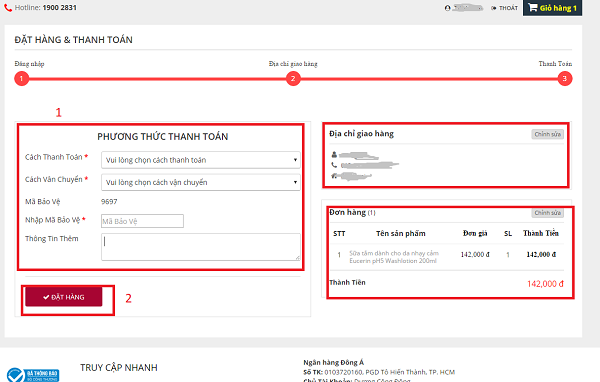Screen dimensions: 600x382
Task: Click Chỉnh sửa for delivery address
Action: [548, 134]
